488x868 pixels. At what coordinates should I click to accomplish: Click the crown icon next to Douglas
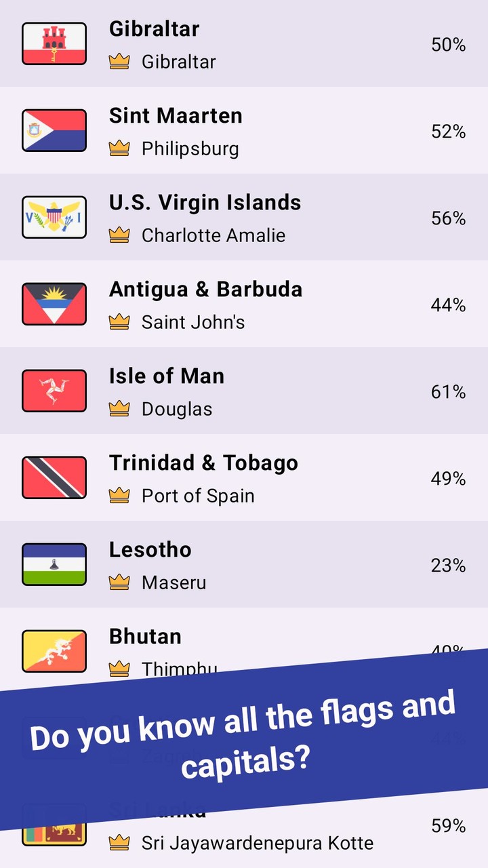pos(119,409)
